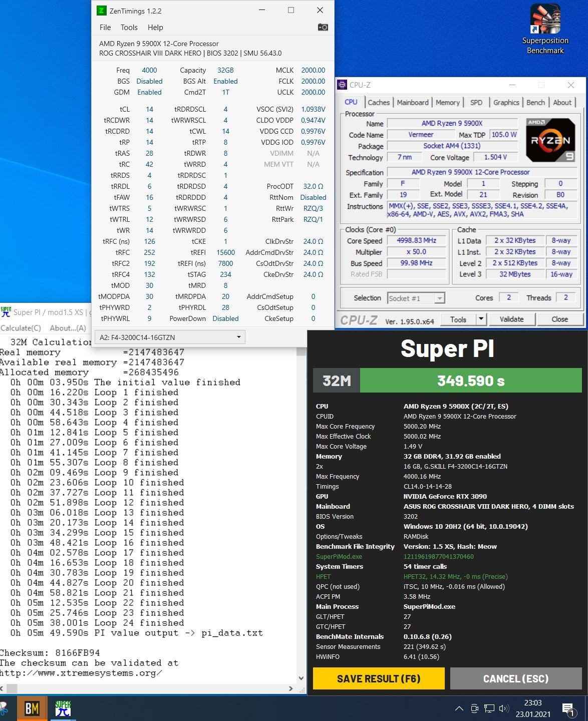Open DIMM slot A2 dropdown in ZenTimings
The image size is (588, 721).
170,337
